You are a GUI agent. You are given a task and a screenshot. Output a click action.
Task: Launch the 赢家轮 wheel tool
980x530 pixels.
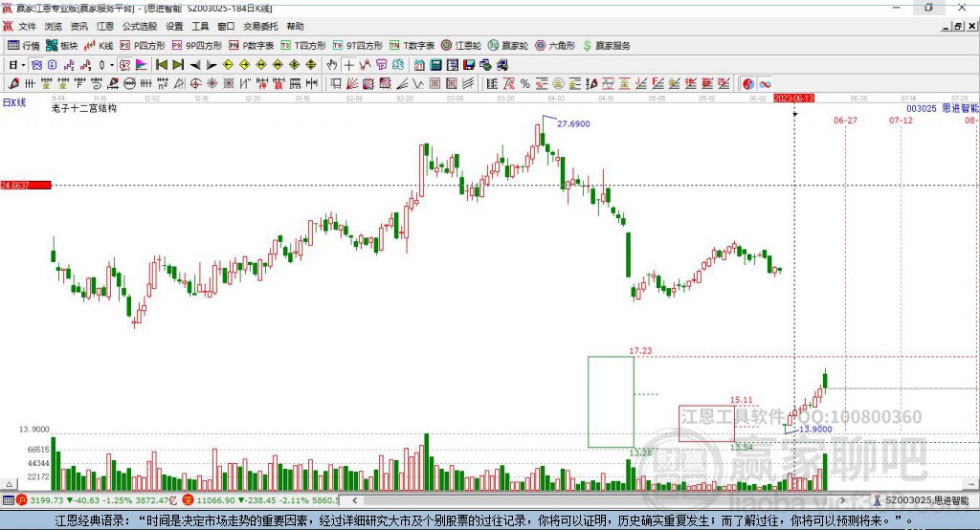[508, 46]
